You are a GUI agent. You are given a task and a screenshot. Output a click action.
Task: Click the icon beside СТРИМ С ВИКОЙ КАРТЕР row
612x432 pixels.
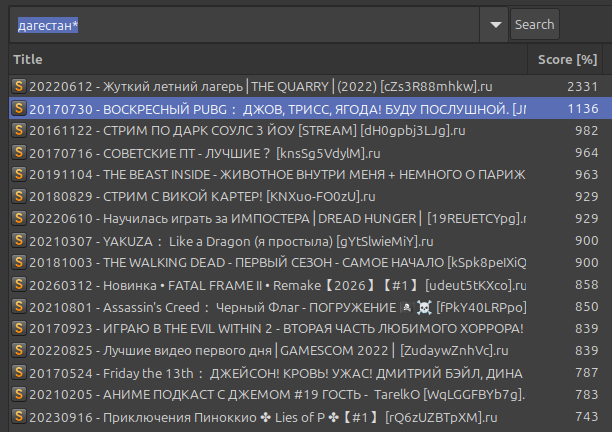[19, 196]
